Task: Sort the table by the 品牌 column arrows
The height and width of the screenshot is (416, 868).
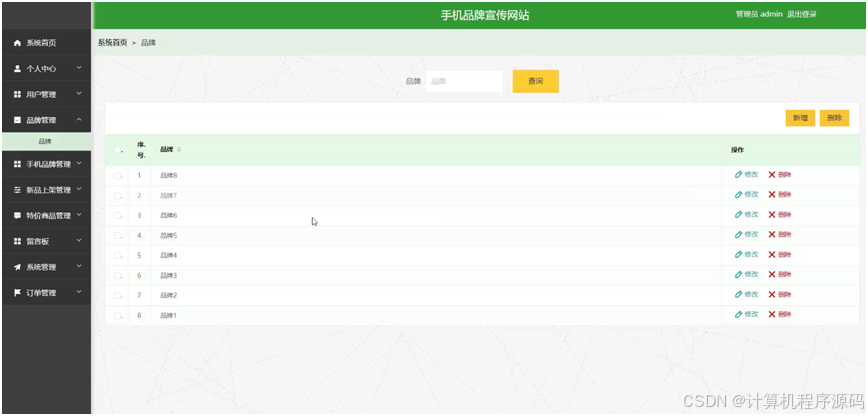Action: click(x=179, y=150)
